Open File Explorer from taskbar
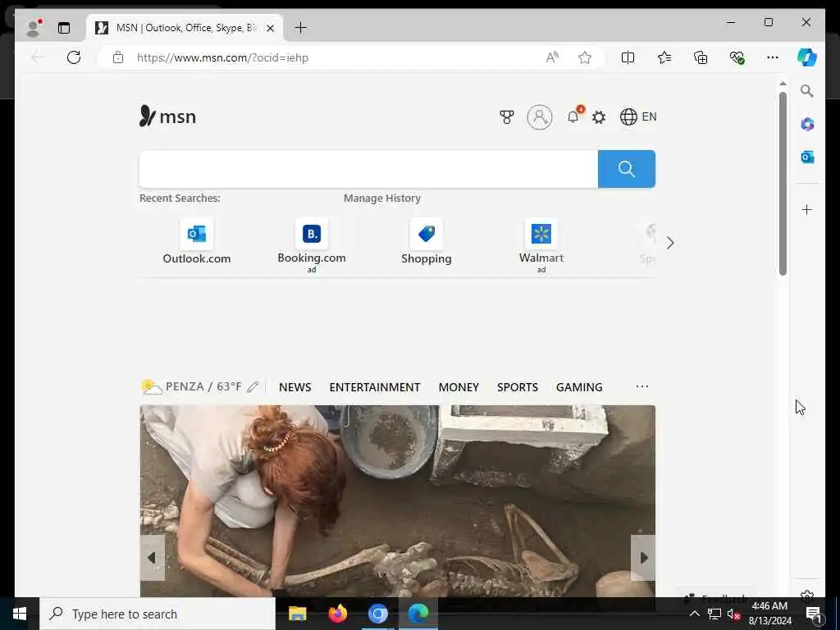 coord(297,614)
